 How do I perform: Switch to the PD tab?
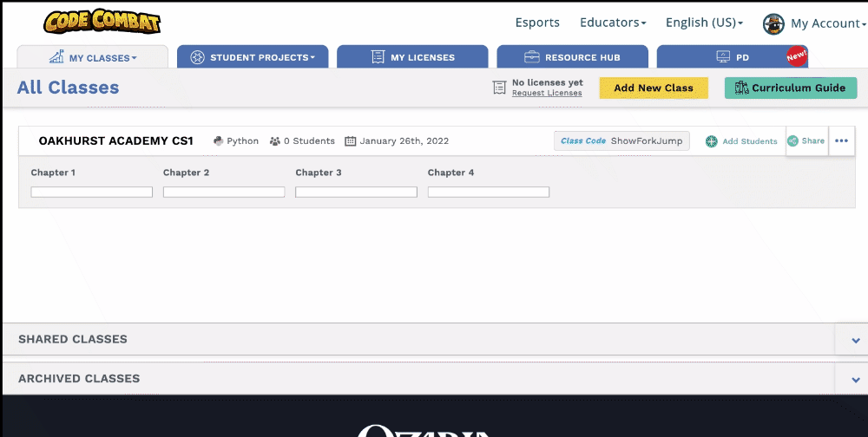point(733,57)
